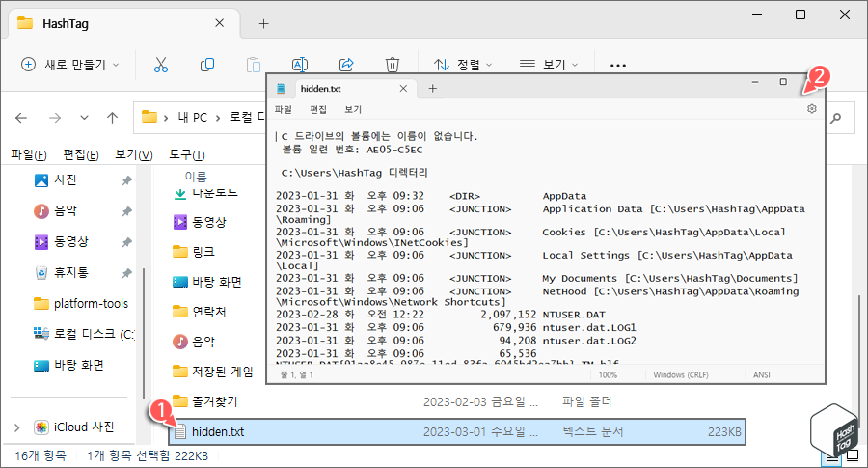
Task: Click the Cut scissors icon in Explorer toolbar
Action: click(161, 65)
